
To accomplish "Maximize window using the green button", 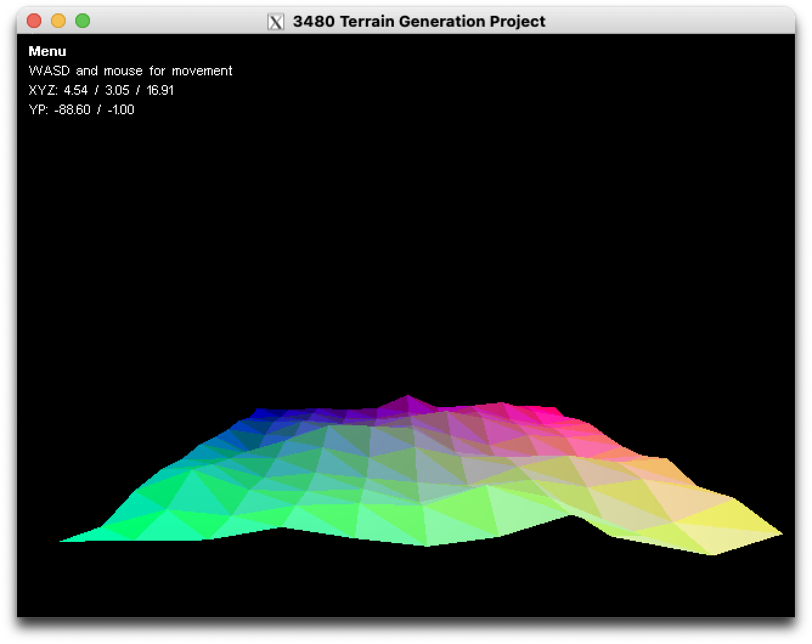I will [83, 21].
